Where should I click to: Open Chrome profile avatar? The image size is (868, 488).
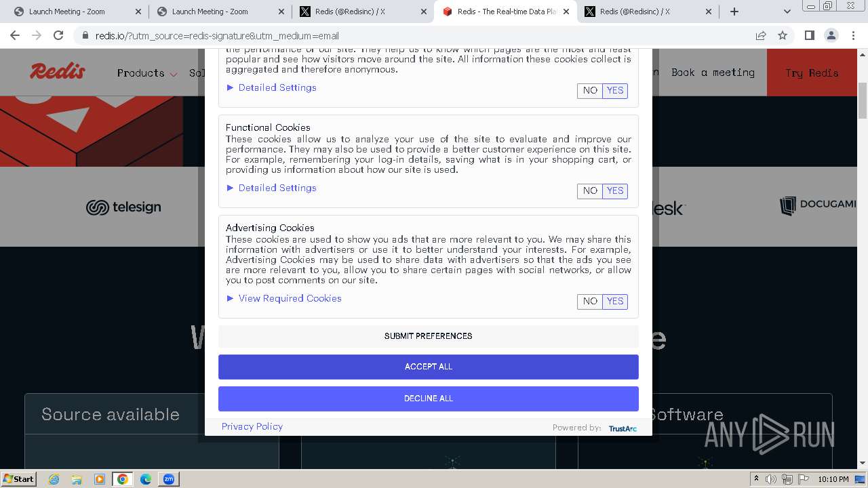click(x=831, y=35)
